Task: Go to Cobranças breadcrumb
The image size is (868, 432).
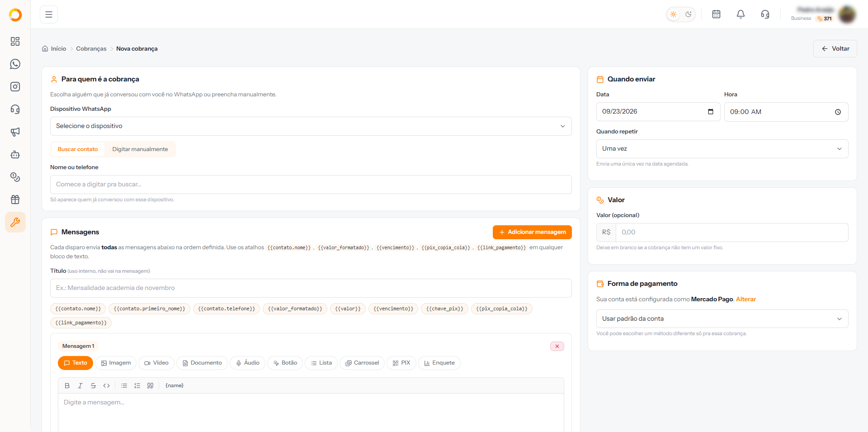Action: coord(91,49)
